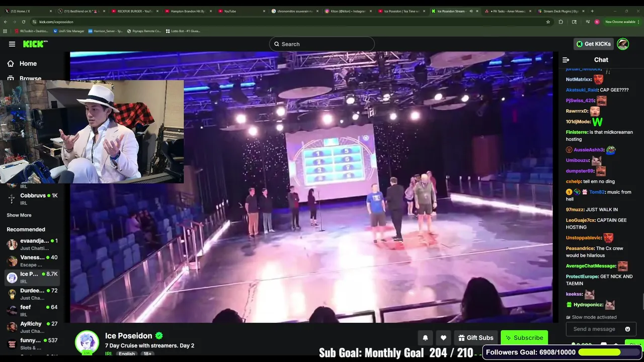Viewport: 644px width, 362px height.
Task: Click username ProtectEurope in chat
Action: point(582,277)
